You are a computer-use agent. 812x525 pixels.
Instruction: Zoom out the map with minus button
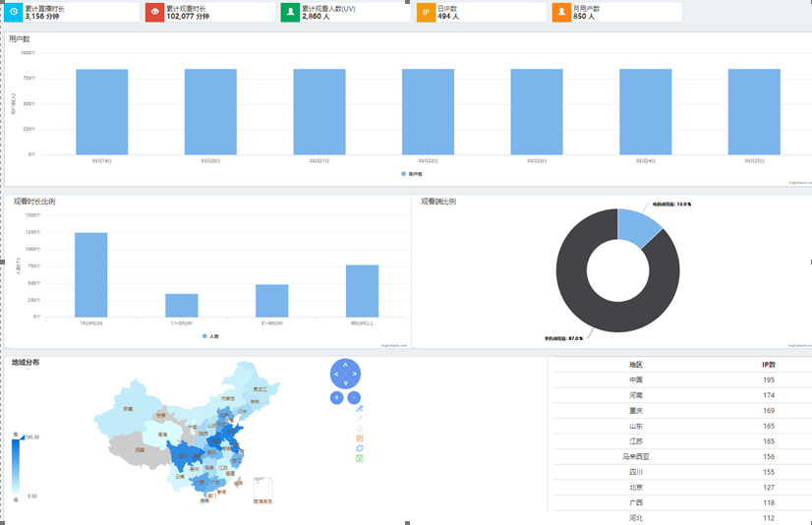tap(354, 397)
